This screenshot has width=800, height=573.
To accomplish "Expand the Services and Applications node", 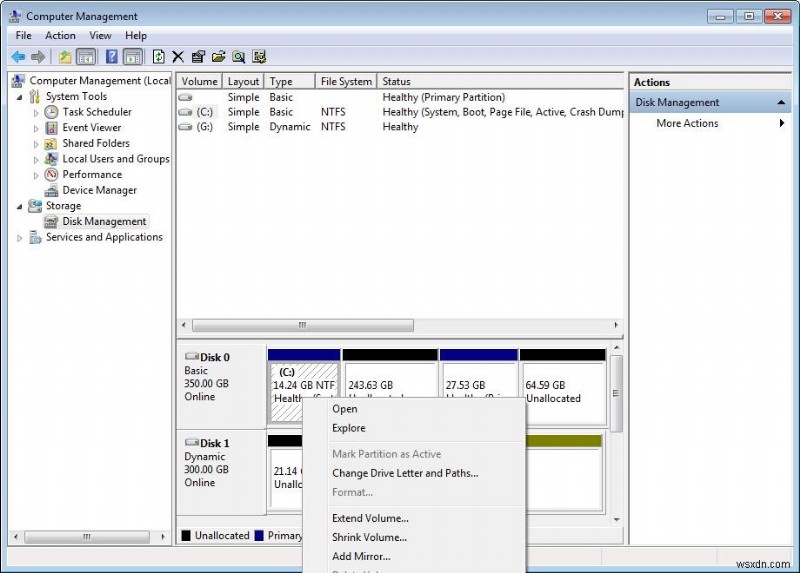I will pyautogui.click(x=20, y=238).
